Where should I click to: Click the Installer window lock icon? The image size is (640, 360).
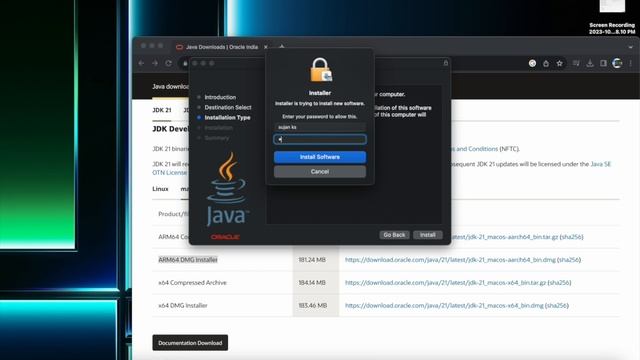pyautogui.click(x=446, y=63)
